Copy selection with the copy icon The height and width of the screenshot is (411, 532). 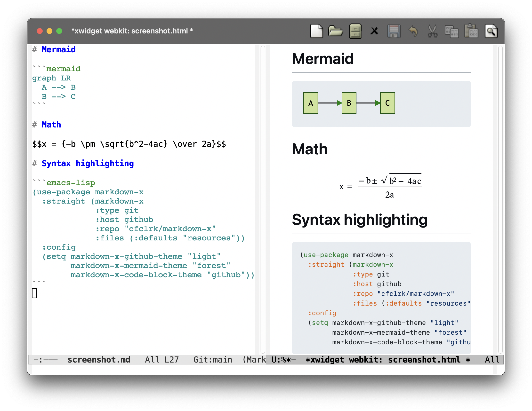click(x=451, y=32)
